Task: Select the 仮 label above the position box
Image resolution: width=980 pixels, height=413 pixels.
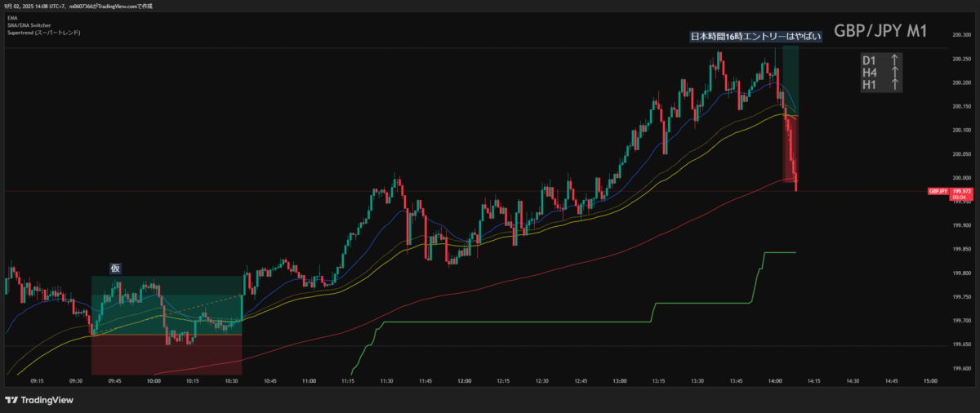Action: tap(115, 269)
